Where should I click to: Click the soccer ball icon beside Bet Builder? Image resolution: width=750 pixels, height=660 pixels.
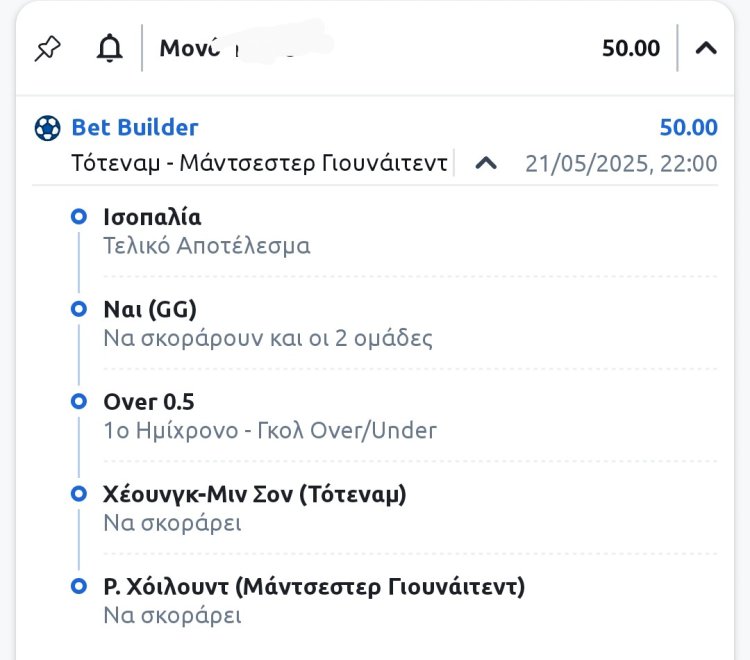click(x=47, y=128)
